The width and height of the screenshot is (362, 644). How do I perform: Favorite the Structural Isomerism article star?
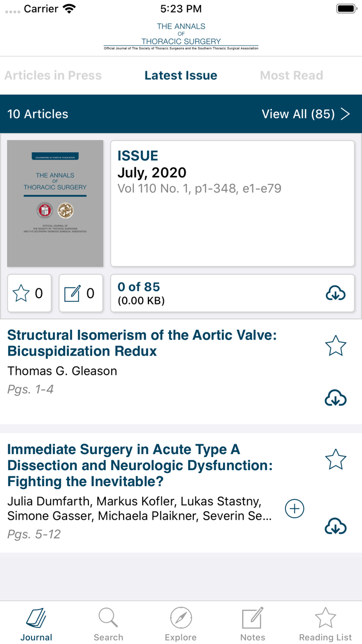pyautogui.click(x=336, y=345)
